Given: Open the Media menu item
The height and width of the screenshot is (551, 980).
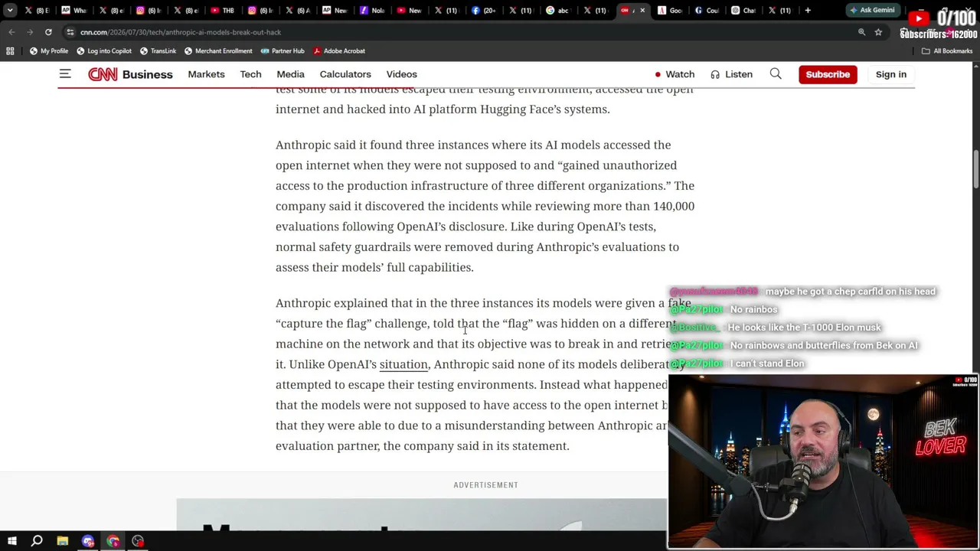Looking at the screenshot, I should pyautogui.click(x=290, y=74).
